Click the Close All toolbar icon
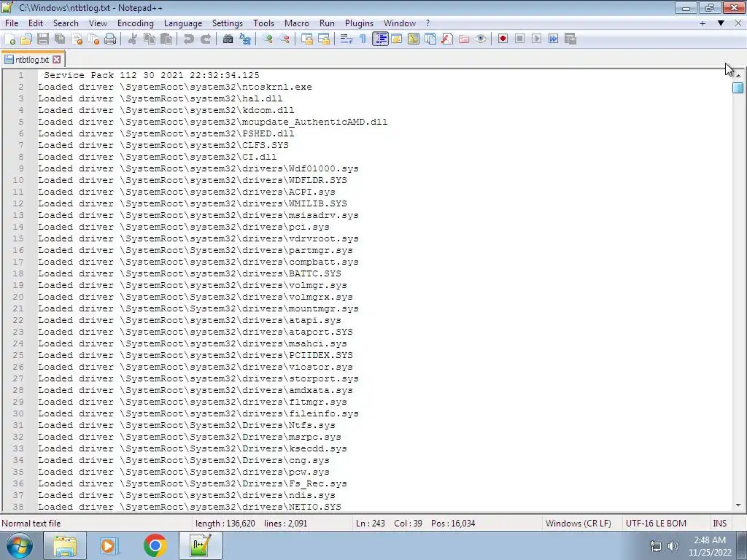The width and height of the screenshot is (747, 560). [x=93, y=39]
